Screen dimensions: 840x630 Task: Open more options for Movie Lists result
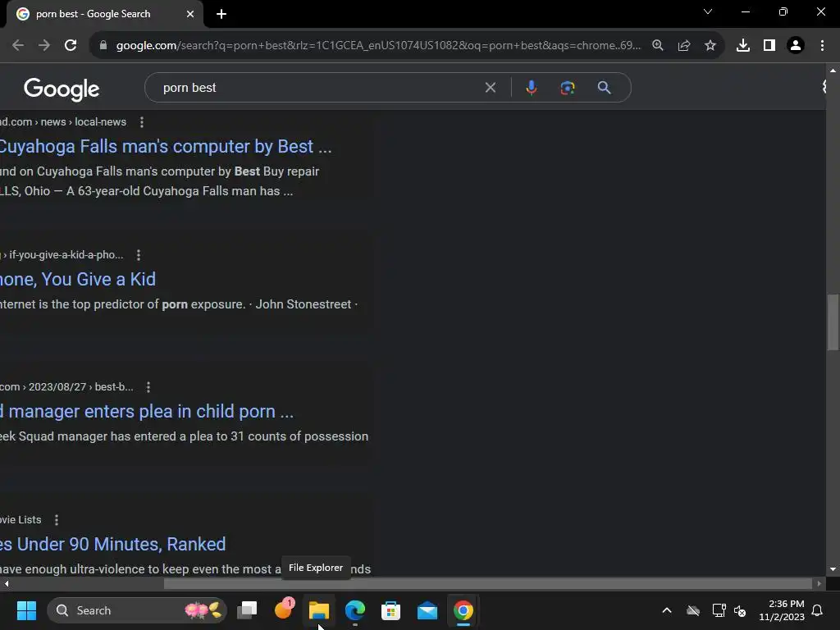pyautogui.click(x=57, y=519)
